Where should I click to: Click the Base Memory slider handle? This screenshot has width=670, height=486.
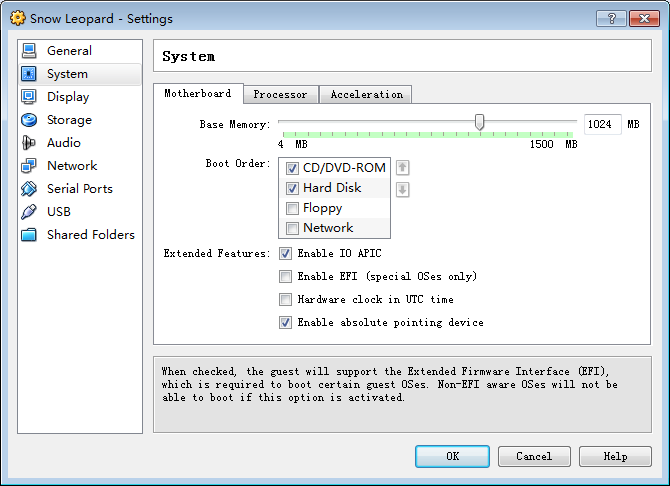pos(479,122)
